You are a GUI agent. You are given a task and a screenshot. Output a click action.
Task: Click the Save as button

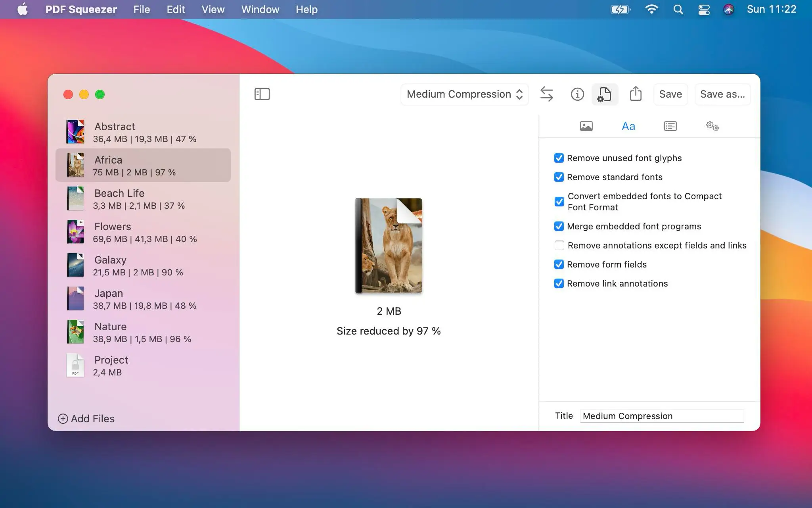coord(722,94)
